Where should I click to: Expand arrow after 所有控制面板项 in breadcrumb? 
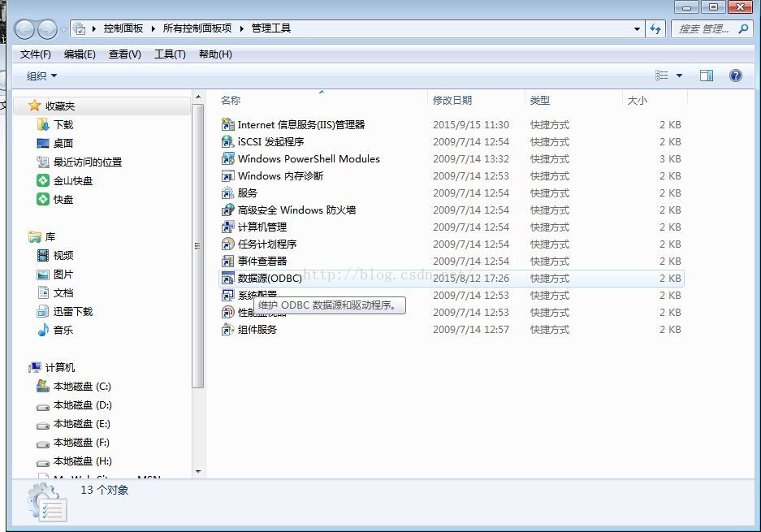[241, 28]
